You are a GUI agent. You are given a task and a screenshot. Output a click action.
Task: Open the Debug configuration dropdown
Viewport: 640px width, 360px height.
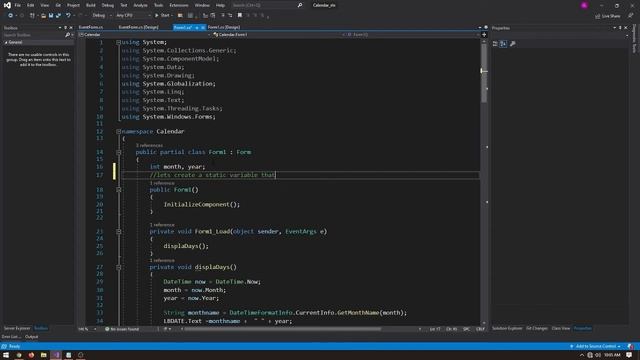[102, 16]
